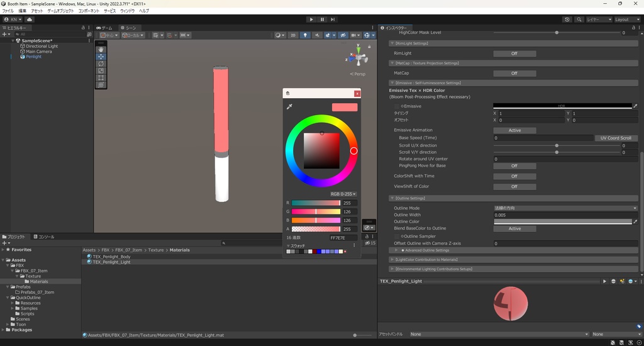Open the レイヤー layers dropdown
The height and width of the screenshot is (346, 644).
(599, 20)
